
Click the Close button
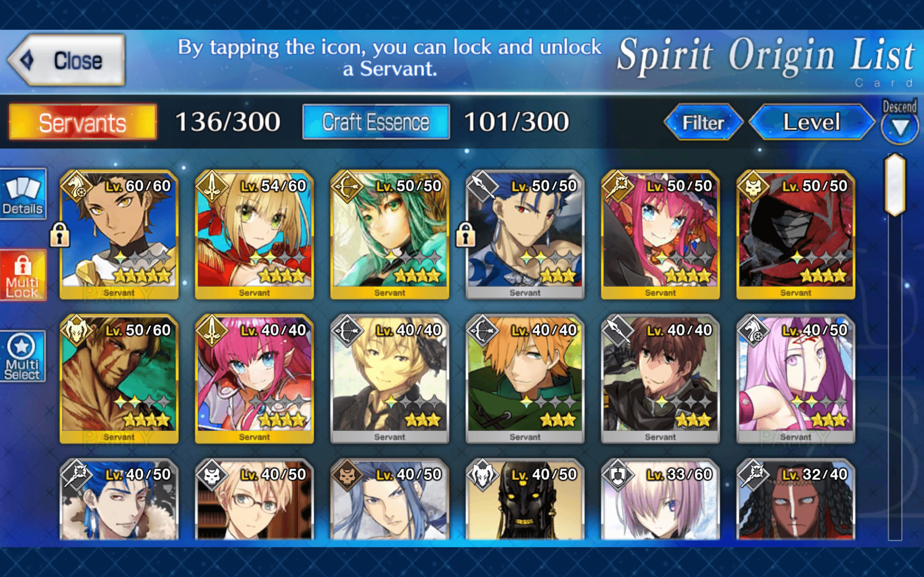pos(67,60)
